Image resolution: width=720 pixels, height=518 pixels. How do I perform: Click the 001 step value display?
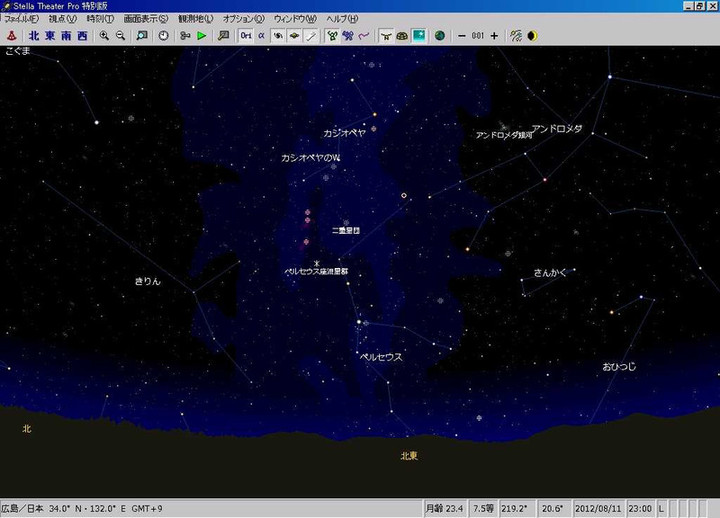tap(478, 36)
